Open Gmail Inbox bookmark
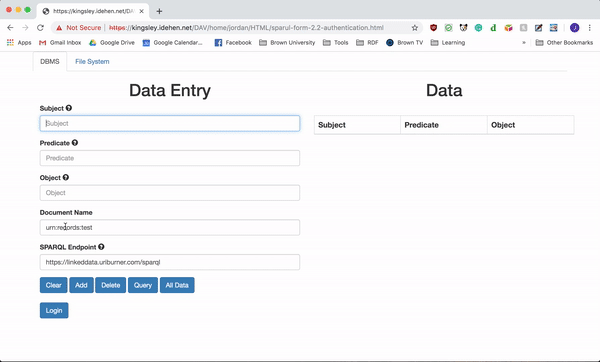The height and width of the screenshot is (362, 600). [60, 42]
